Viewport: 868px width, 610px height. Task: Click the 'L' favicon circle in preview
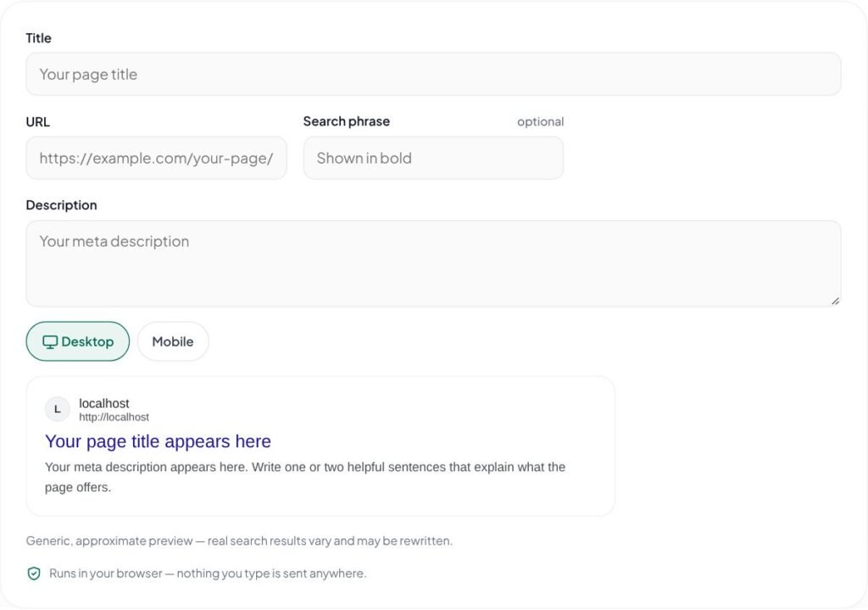[57, 409]
